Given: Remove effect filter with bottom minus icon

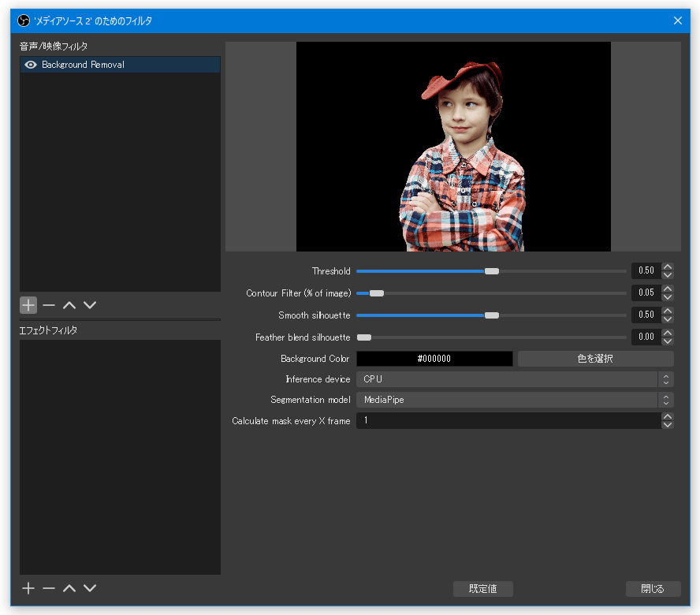Looking at the screenshot, I should 49,588.
